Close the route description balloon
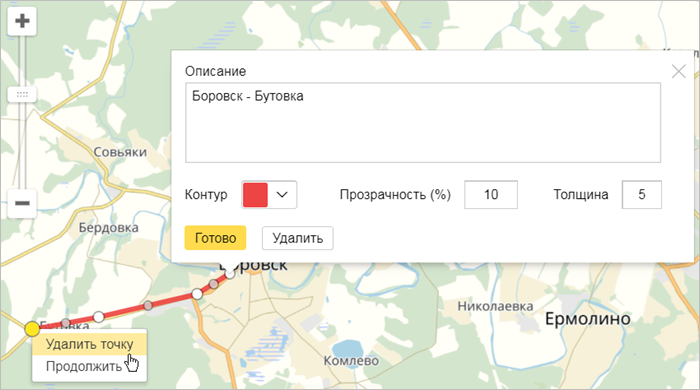Screen dimensions: 700x390 click(x=679, y=71)
